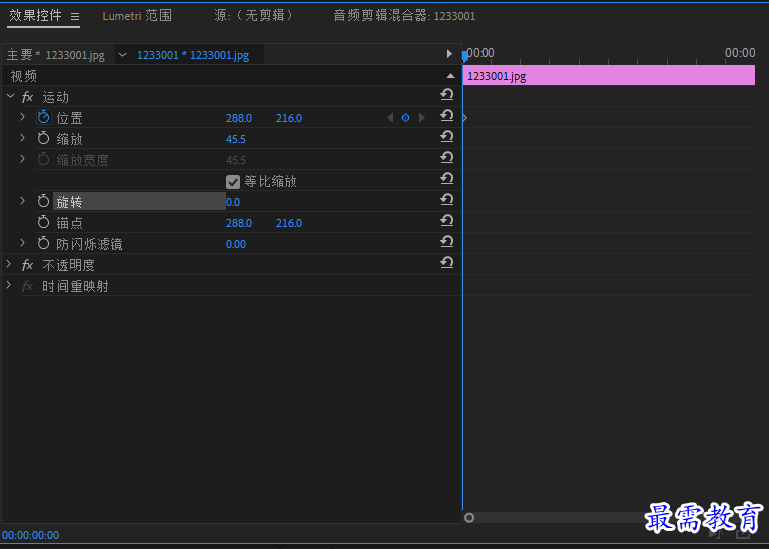Select the 主要 * 1233001.jpg master clip tab
Screen dimensions: 769x549
[x=55, y=55]
